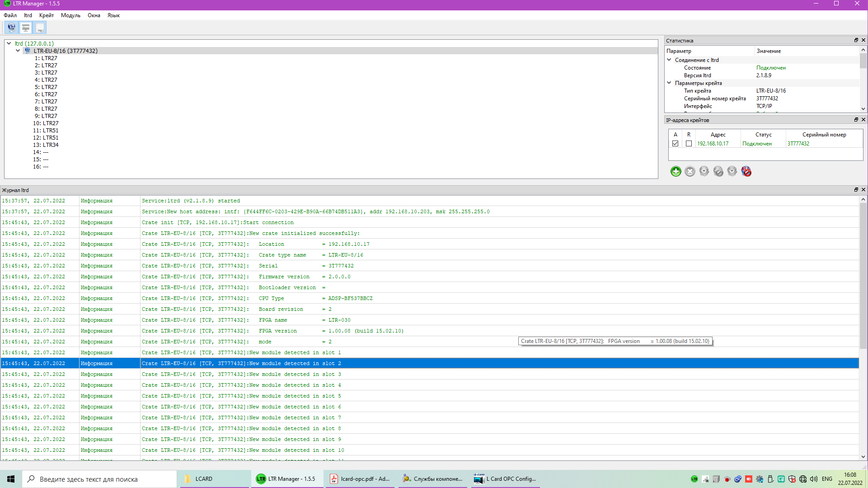Open the Окна menu
Image resolution: width=868 pixels, height=488 pixels.
(94, 15)
